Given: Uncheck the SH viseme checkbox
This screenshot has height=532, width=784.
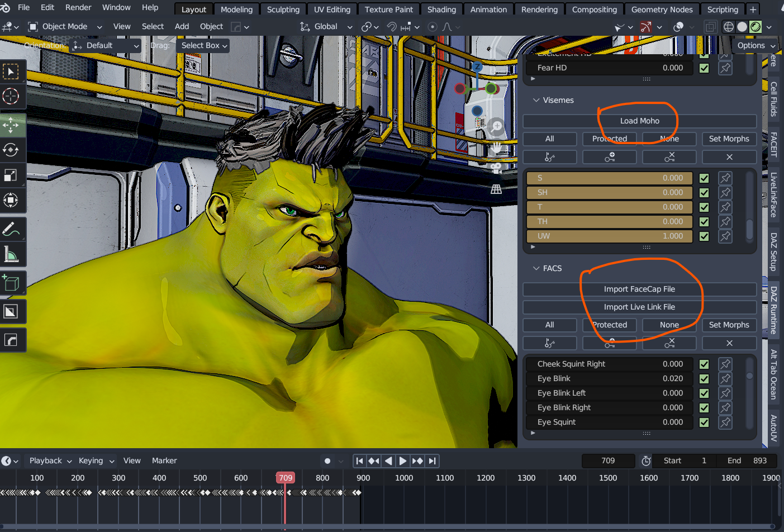Looking at the screenshot, I should 704,193.
